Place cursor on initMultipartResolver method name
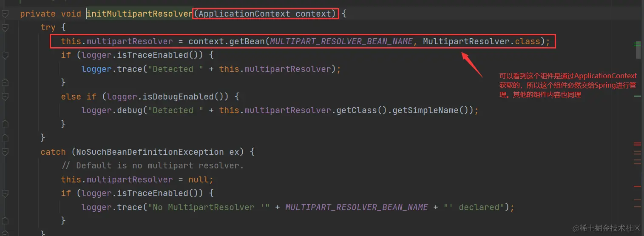Viewport: 644px width, 236px height. pos(139,14)
